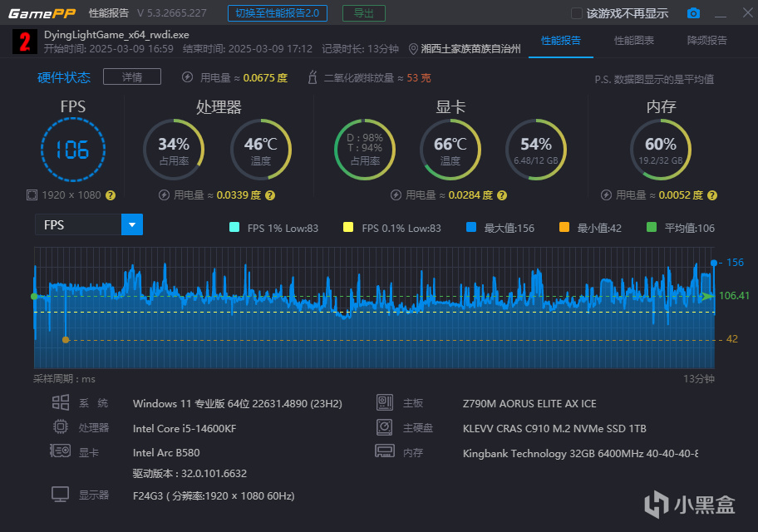The image size is (758, 532).
Task: Switch to the 性能图表 tab
Action: click(634, 41)
